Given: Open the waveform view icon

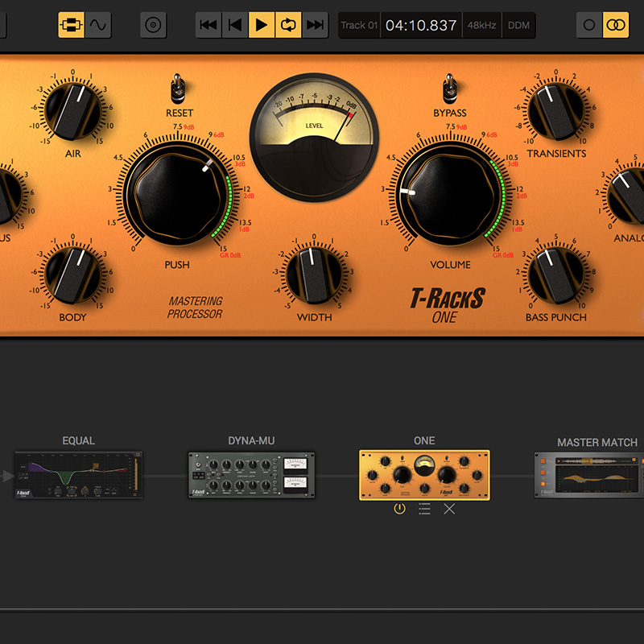Looking at the screenshot, I should pyautogui.click(x=98, y=25).
